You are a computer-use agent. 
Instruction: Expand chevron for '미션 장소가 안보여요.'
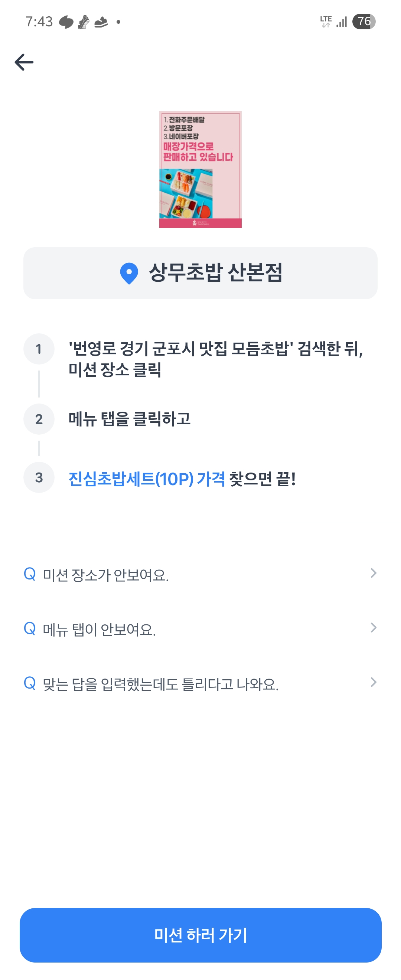click(x=373, y=573)
